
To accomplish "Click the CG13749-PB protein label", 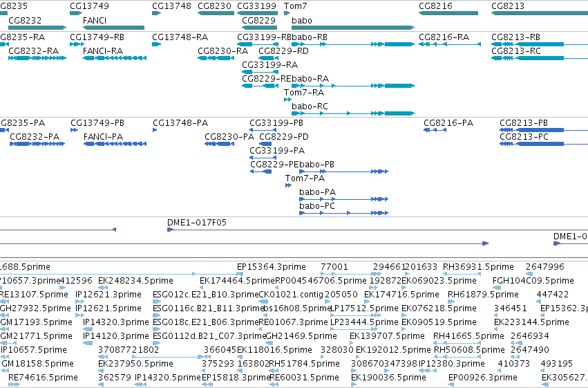I will (97, 123).
